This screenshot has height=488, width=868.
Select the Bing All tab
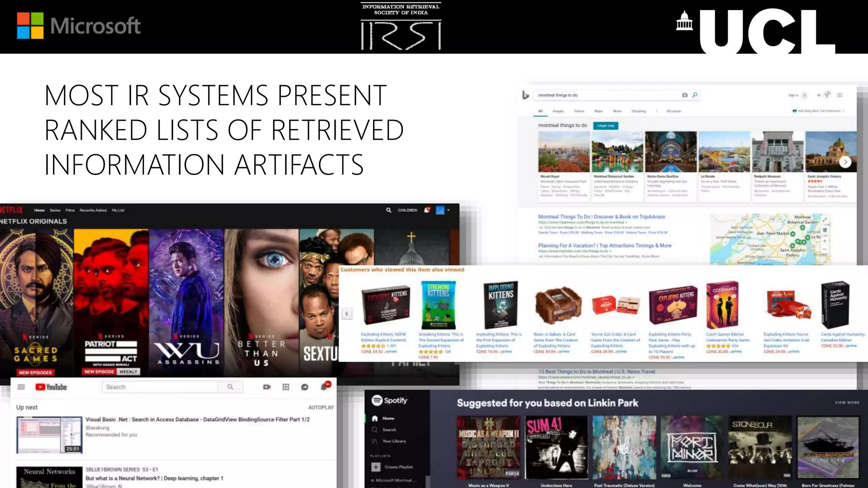pyautogui.click(x=540, y=111)
